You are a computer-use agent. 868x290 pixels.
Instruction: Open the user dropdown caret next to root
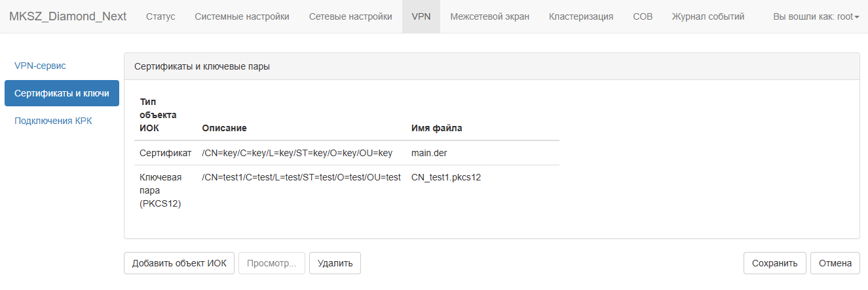click(x=857, y=17)
